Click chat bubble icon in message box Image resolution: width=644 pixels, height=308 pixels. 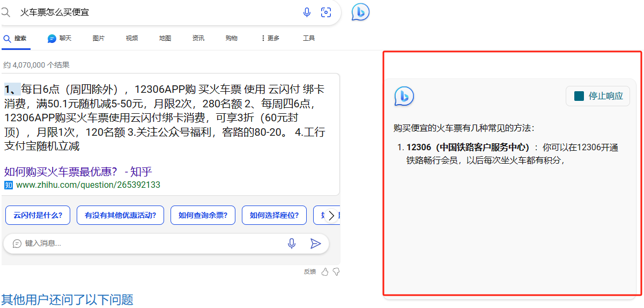[17, 244]
